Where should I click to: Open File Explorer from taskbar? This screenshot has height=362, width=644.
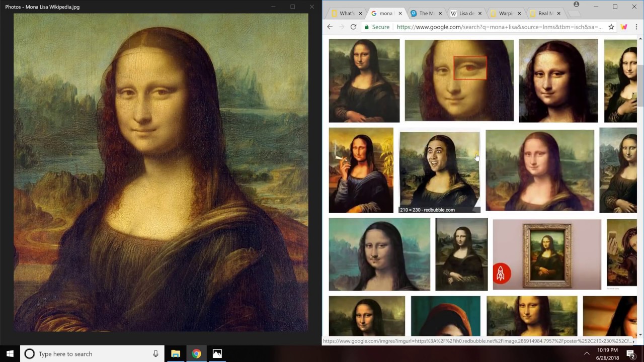point(175,354)
